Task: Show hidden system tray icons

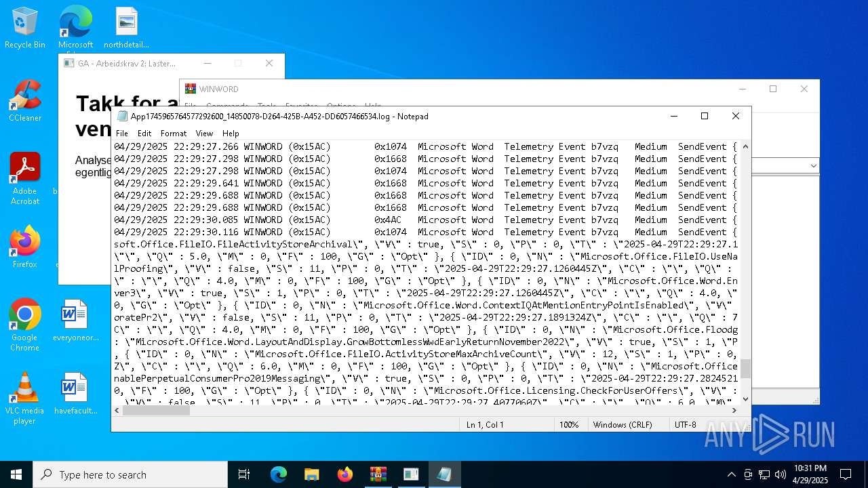Action: pyautogui.click(x=731, y=474)
